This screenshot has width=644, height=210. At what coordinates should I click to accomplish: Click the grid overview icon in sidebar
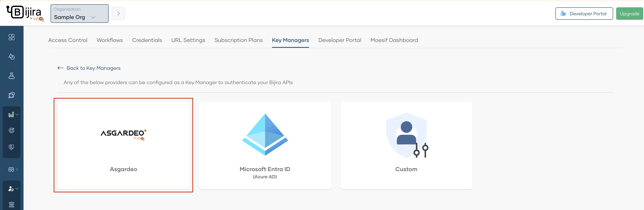click(12, 37)
